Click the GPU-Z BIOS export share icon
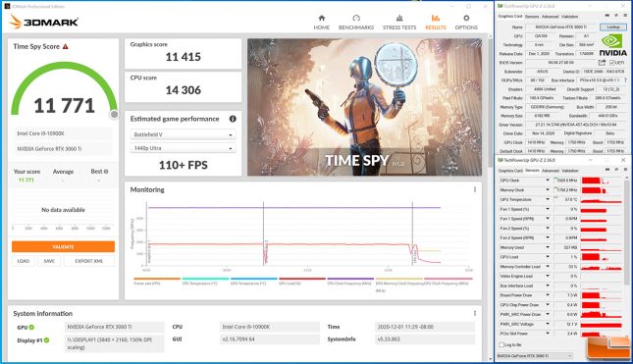 [602, 63]
